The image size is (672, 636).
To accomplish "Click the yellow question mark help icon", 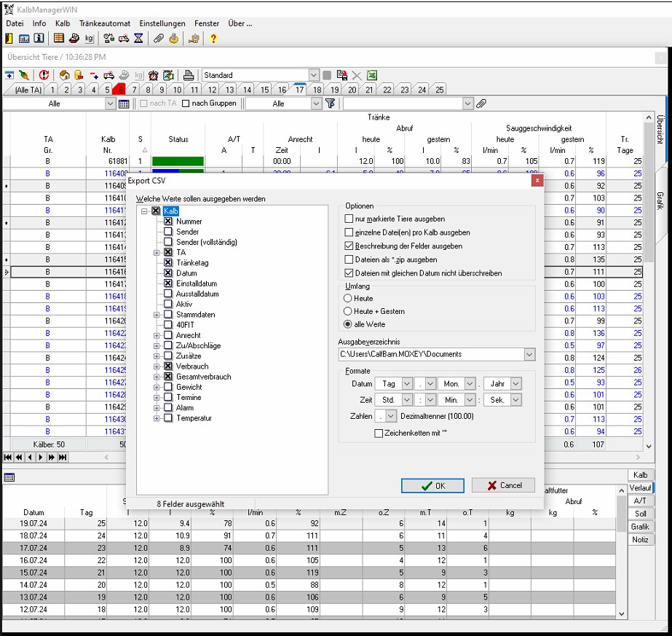I will pyautogui.click(x=213, y=39).
